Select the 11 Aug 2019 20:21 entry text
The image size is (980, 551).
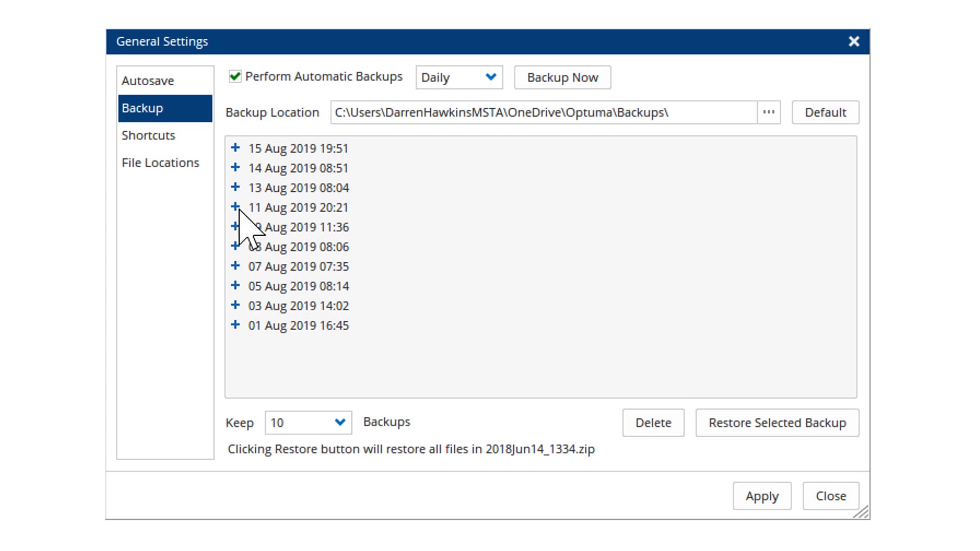(299, 207)
